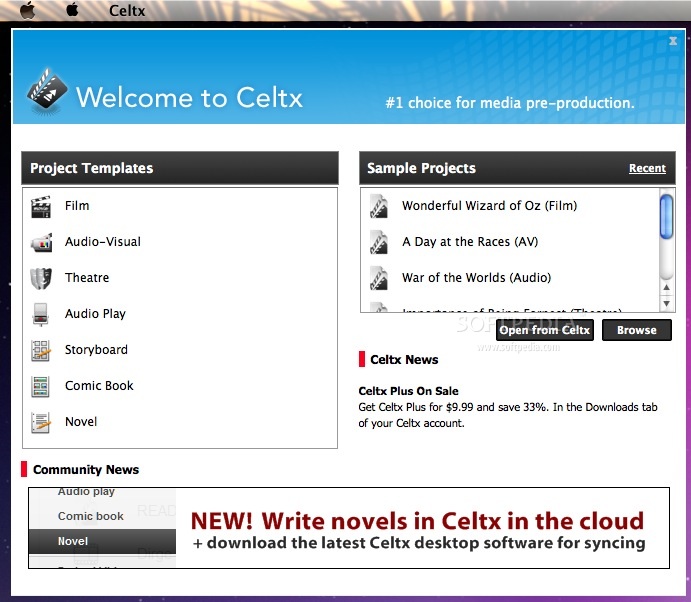This screenshot has width=691, height=602.
Task: Click the Celtx clapperboard logo in banner
Action: [47, 91]
